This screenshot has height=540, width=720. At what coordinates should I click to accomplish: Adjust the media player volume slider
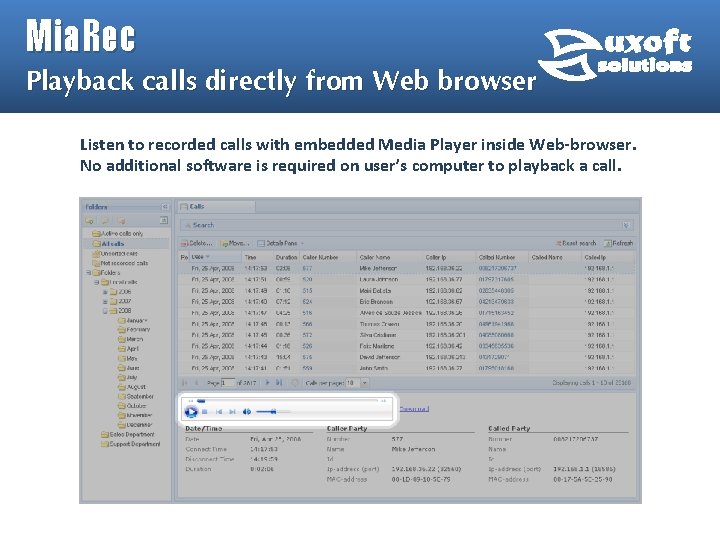pyautogui.click(x=273, y=412)
